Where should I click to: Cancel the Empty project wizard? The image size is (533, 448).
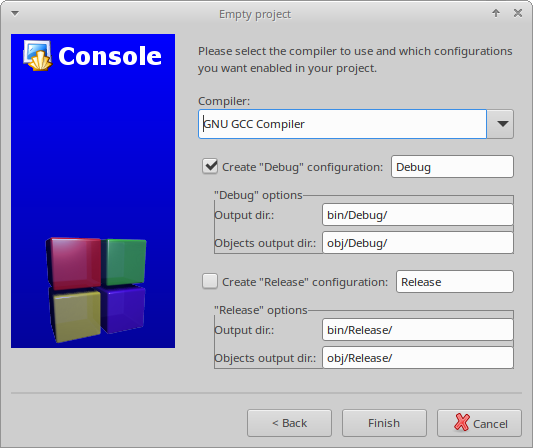(479, 423)
